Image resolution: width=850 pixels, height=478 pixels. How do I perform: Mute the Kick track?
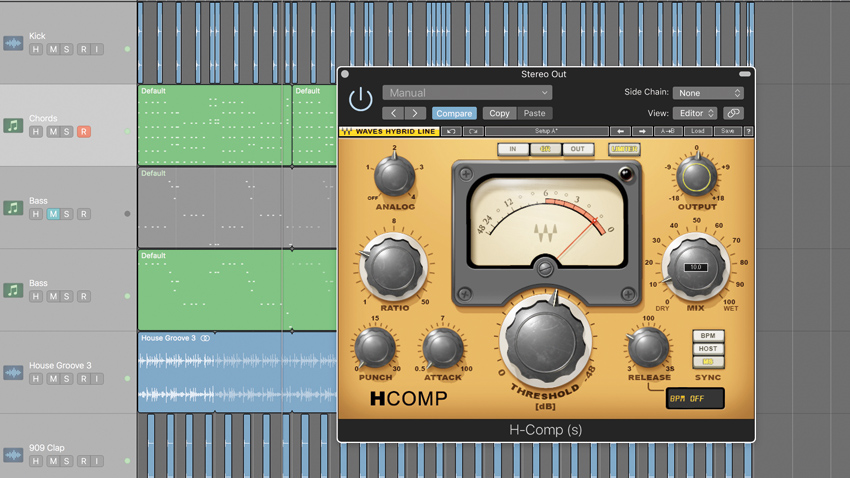click(x=53, y=49)
